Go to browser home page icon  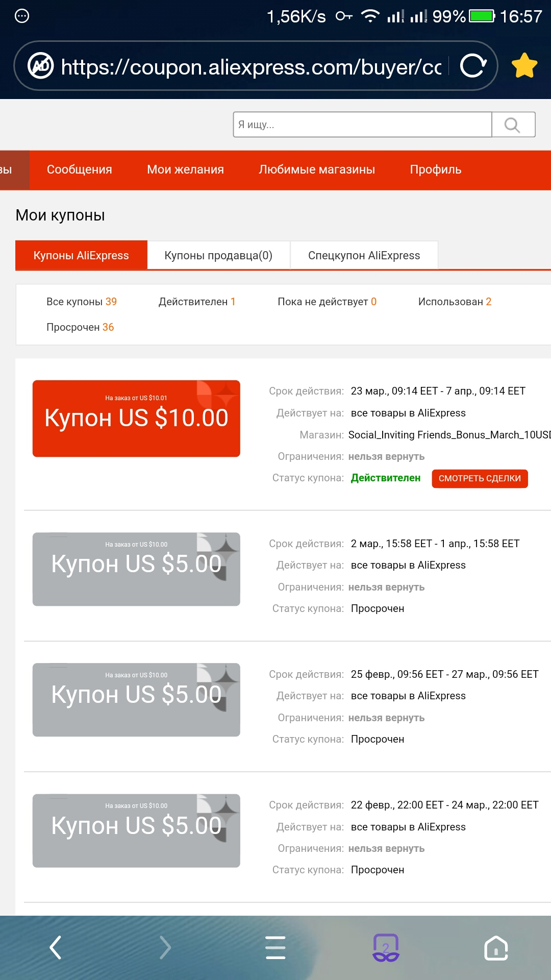[496, 948]
